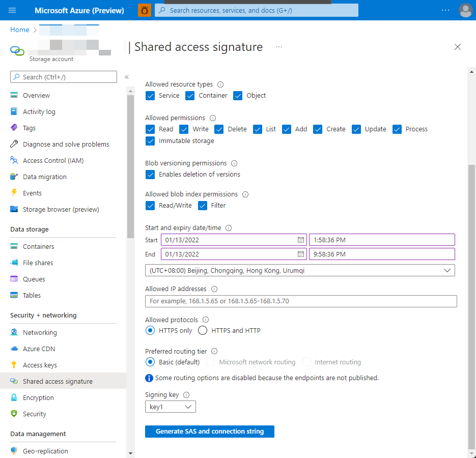
Task: Uncheck the Immutable storage permission
Action: [x=150, y=141]
